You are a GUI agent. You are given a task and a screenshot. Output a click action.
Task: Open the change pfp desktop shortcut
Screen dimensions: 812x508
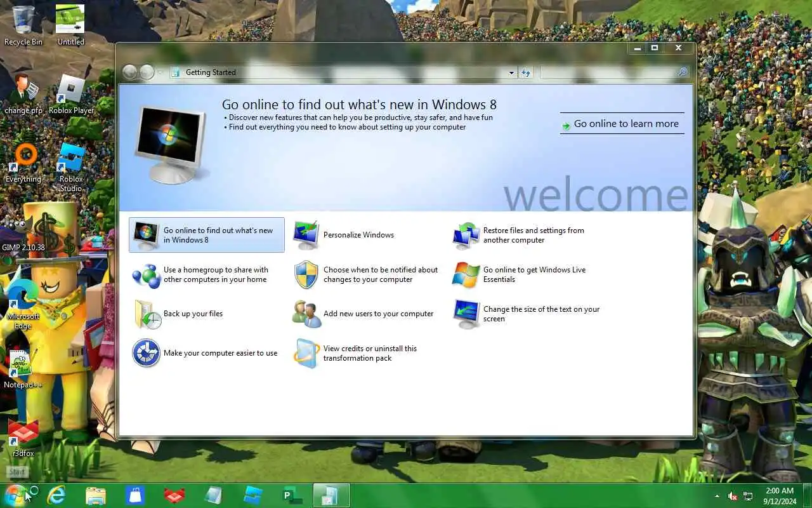click(x=23, y=94)
